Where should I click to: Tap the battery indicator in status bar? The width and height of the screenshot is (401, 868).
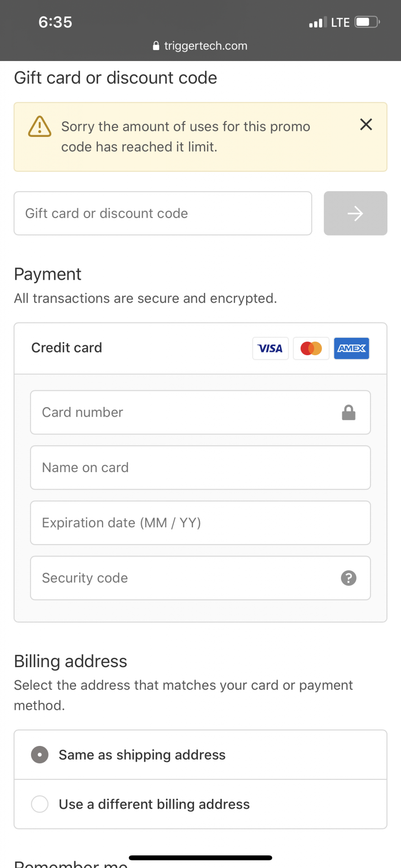click(367, 22)
